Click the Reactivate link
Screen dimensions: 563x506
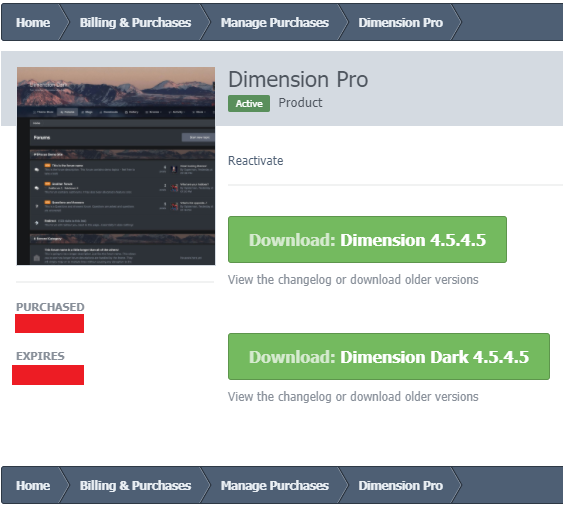coord(255,161)
